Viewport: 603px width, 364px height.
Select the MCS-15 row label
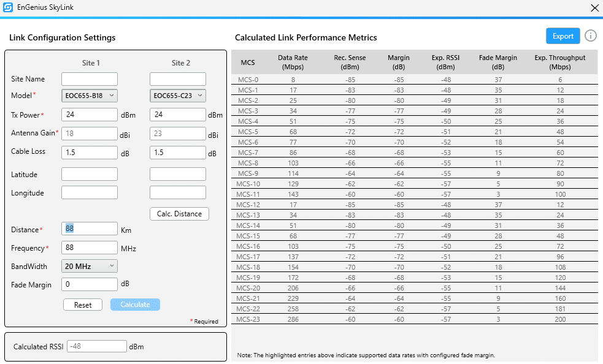pyautogui.click(x=248, y=236)
